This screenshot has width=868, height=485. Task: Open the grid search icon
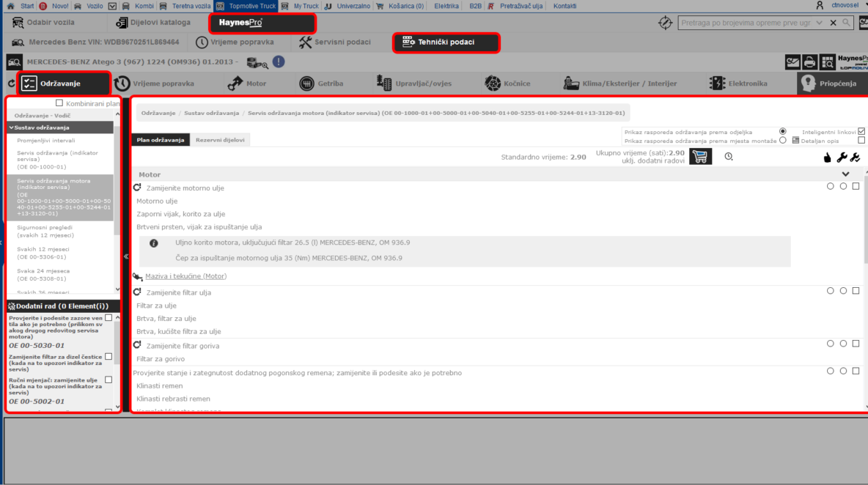pyautogui.click(x=827, y=62)
